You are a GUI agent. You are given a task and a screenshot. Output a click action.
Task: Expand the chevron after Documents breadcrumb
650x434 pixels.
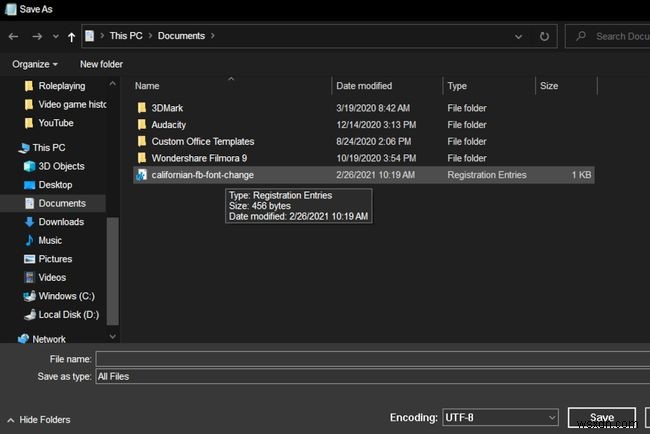point(213,36)
